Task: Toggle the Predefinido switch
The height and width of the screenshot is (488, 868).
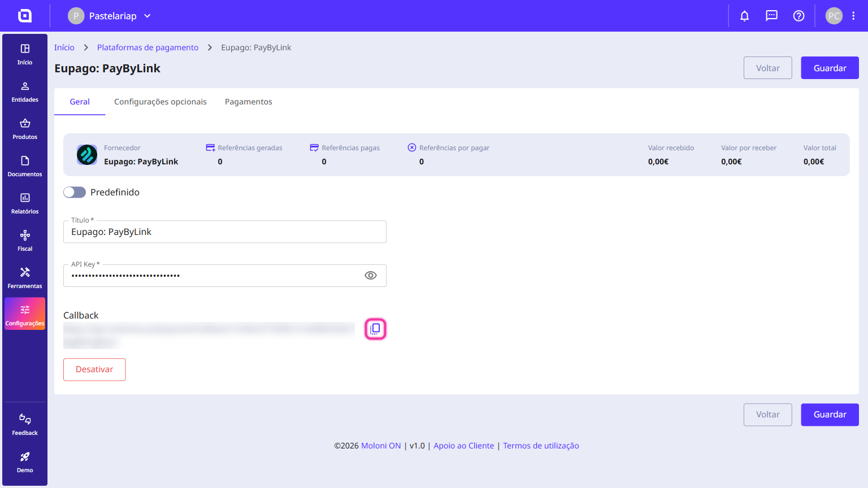Action: tap(75, 192)
